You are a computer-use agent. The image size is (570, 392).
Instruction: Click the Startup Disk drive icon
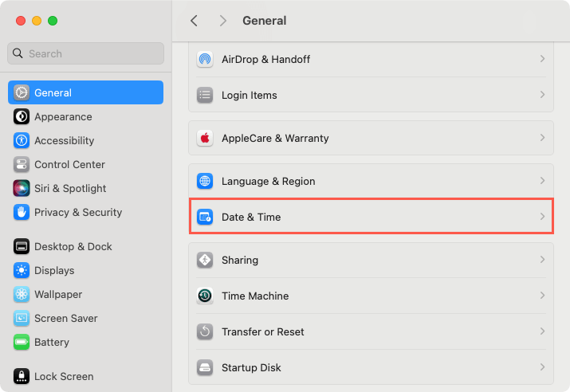click(x=205, y=367)
